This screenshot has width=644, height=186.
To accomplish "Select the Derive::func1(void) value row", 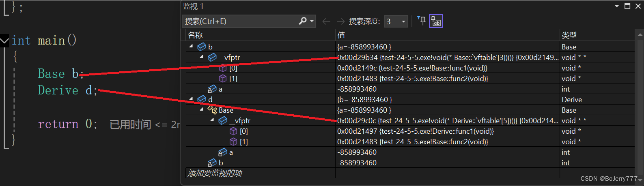I will (416, 131).
